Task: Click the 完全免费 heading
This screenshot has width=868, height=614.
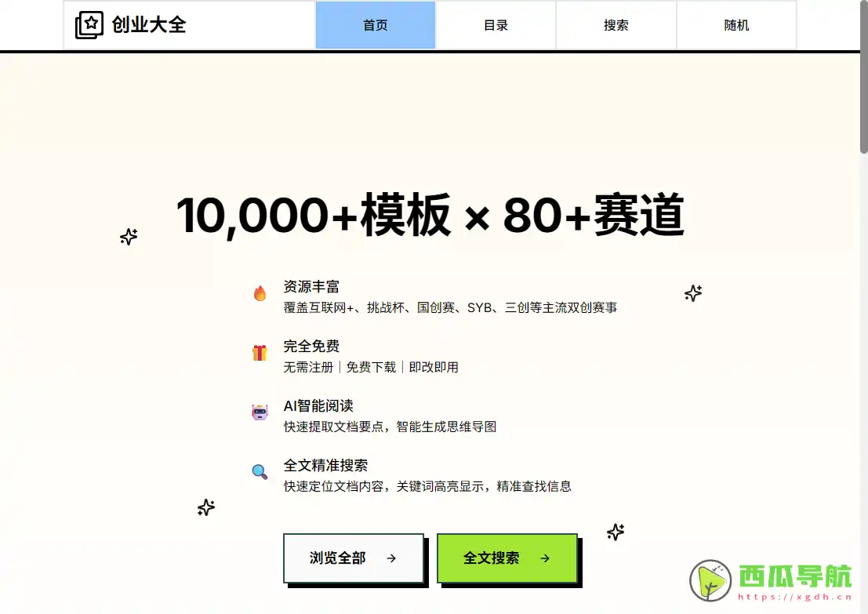Action: point(311,347)
